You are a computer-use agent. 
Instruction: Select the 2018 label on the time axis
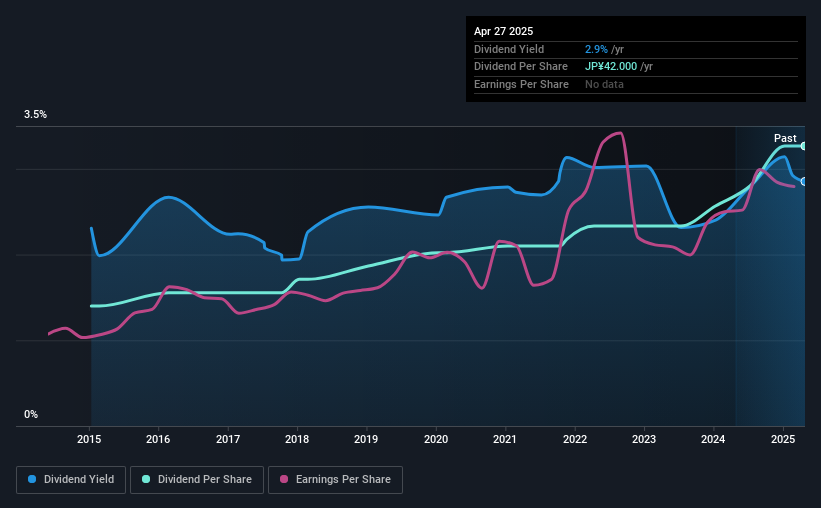click(297, 439)
